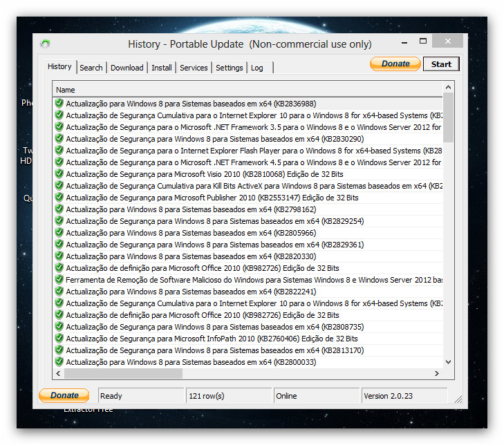504x445 pixels.
Task: Click shield icon beside Visio 2010 KB2810068 row
Action: [59, 174]
